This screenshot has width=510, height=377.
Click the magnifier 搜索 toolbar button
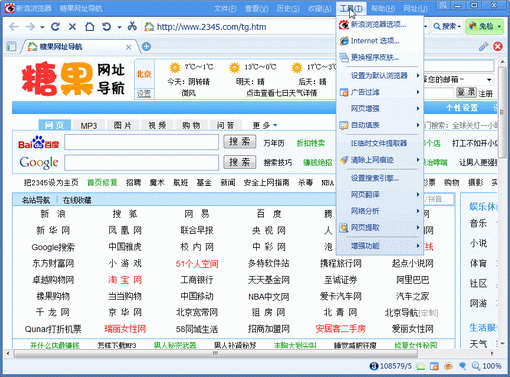click(x=447, y=26)
